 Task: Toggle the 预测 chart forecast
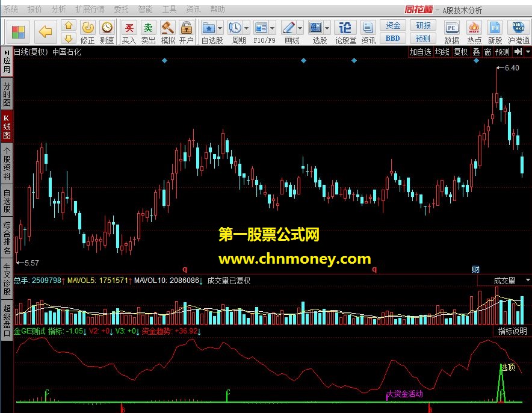click(502, 52)
